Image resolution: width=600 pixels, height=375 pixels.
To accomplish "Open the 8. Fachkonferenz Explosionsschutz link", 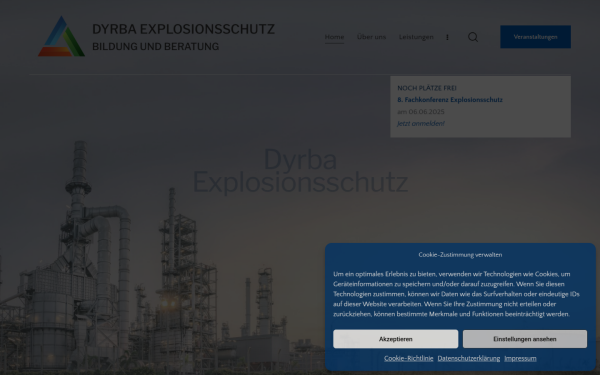I will pos(450,100).
